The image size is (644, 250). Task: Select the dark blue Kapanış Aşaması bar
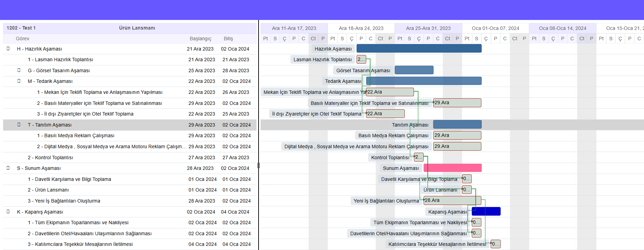(x=486, y=211)
